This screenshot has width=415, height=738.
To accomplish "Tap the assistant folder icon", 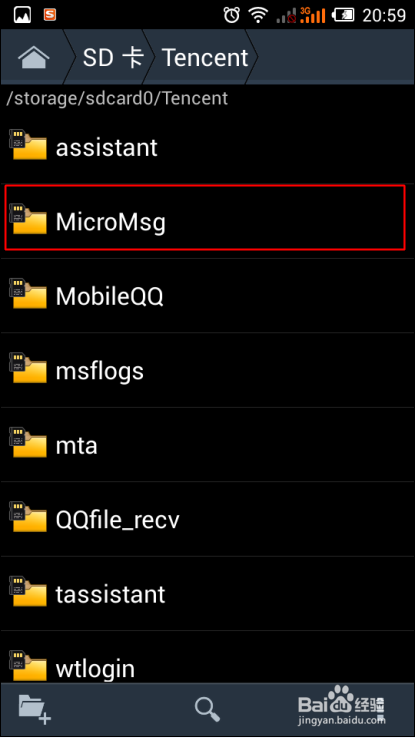I will tap(28, 145).
